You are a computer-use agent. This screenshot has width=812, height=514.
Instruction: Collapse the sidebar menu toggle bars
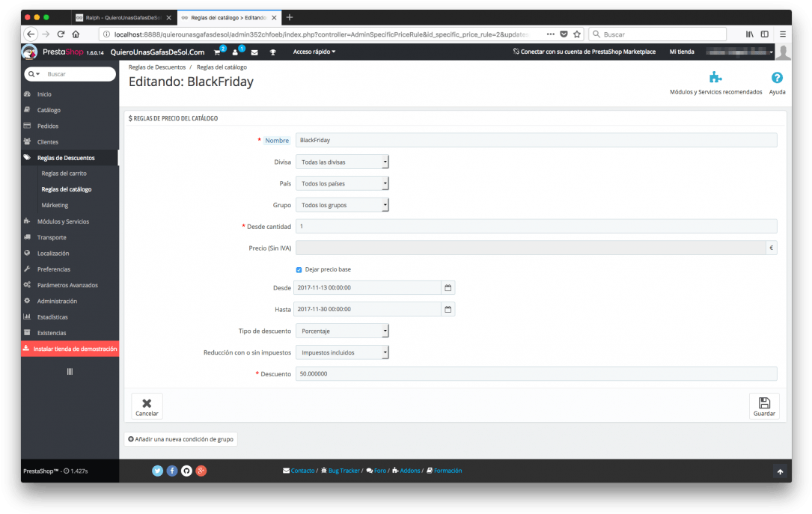coord(70,372)
